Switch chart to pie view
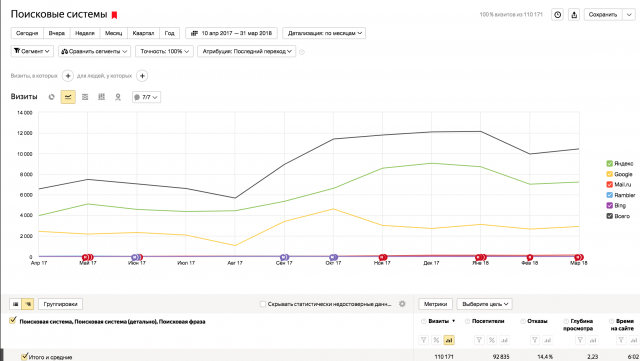This screenshot has width=640, height=361. click(x=51, y=97)
